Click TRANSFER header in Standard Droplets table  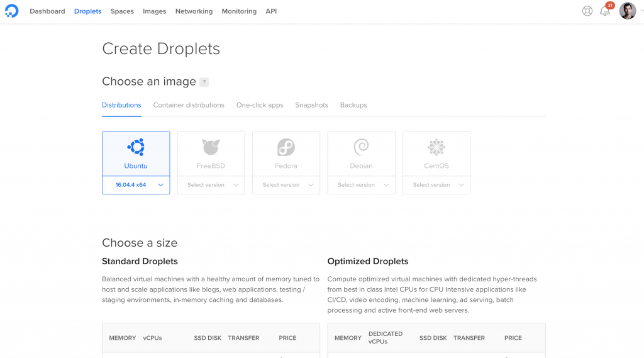[x=243, y=338]
